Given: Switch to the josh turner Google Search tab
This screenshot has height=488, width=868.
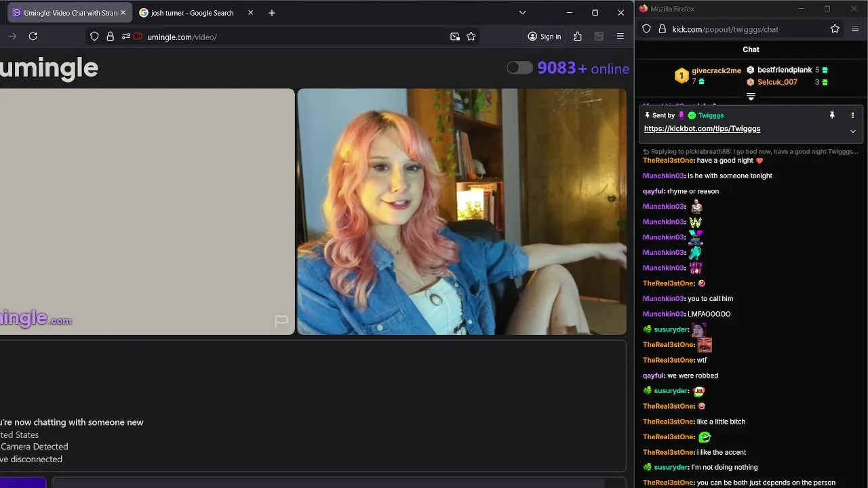Looking at the screenshot, I should pyautogui.click(x=193, y=13).
